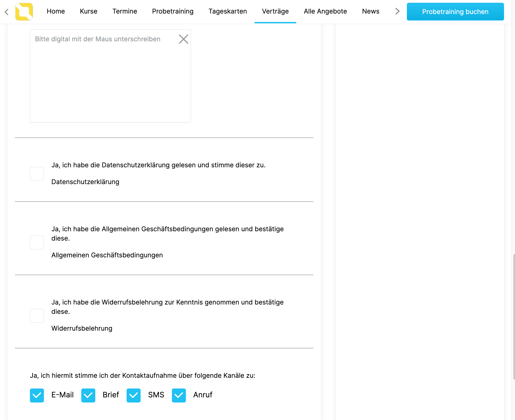Open the News tab
The width and height of the screenshot is (515, 420).
click(x=370, y=11)
